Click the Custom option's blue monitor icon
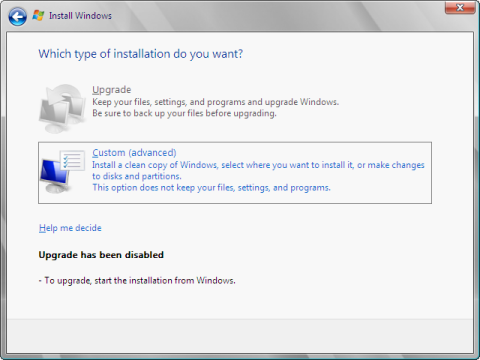Screen dimensions: 480x360 coord(54,176)
